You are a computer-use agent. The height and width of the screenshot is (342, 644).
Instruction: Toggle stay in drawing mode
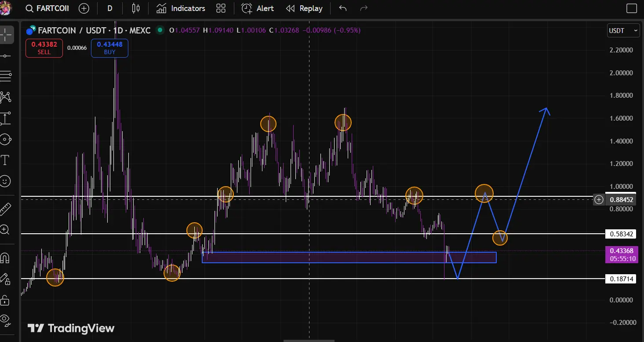[x=5, y=279]
